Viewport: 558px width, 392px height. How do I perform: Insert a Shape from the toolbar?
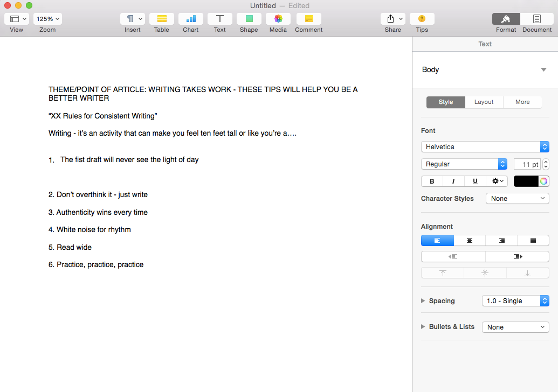tap(249, 19)
